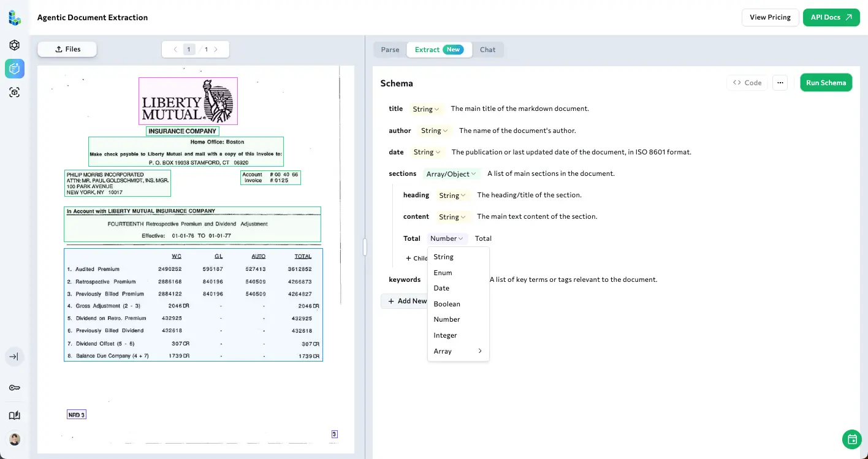Viewport: 868px width, 459px height.
Task: Switch to the Parse tab
Action: tap(390, 50)
